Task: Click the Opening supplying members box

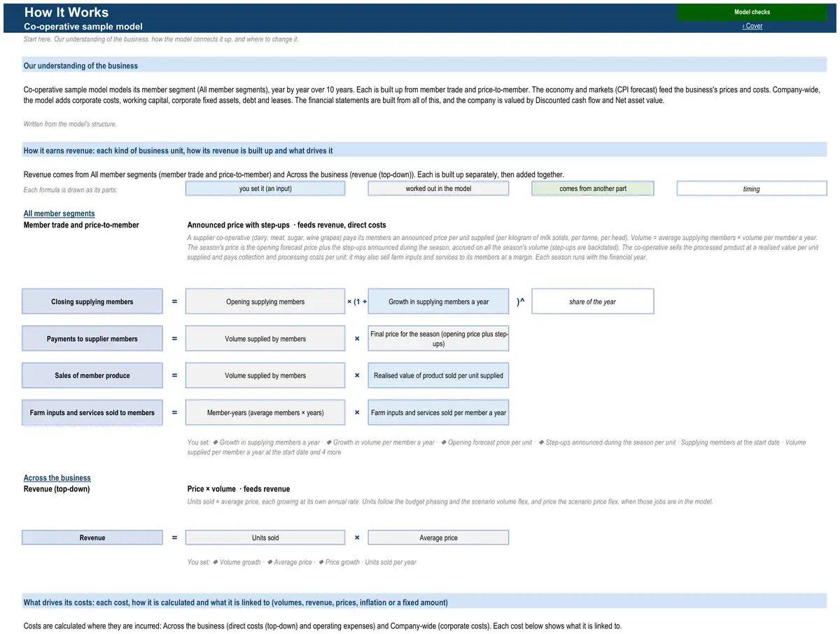Action: 265,302
